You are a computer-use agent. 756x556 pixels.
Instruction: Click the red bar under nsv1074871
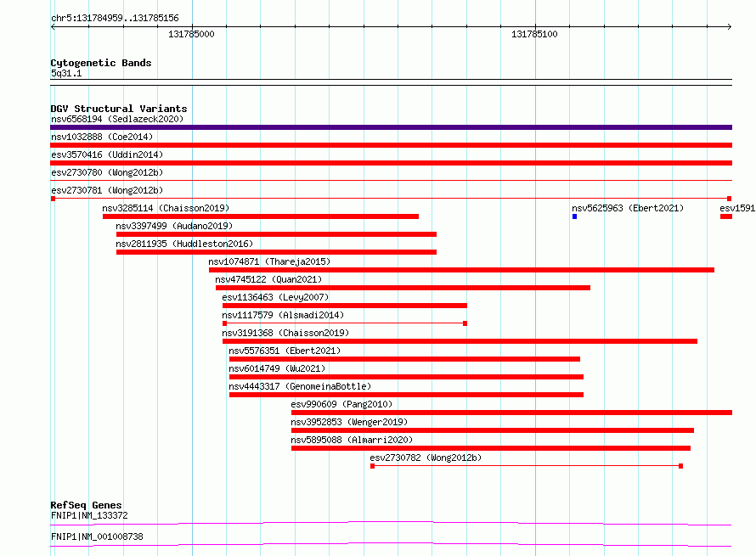[461, 270]
